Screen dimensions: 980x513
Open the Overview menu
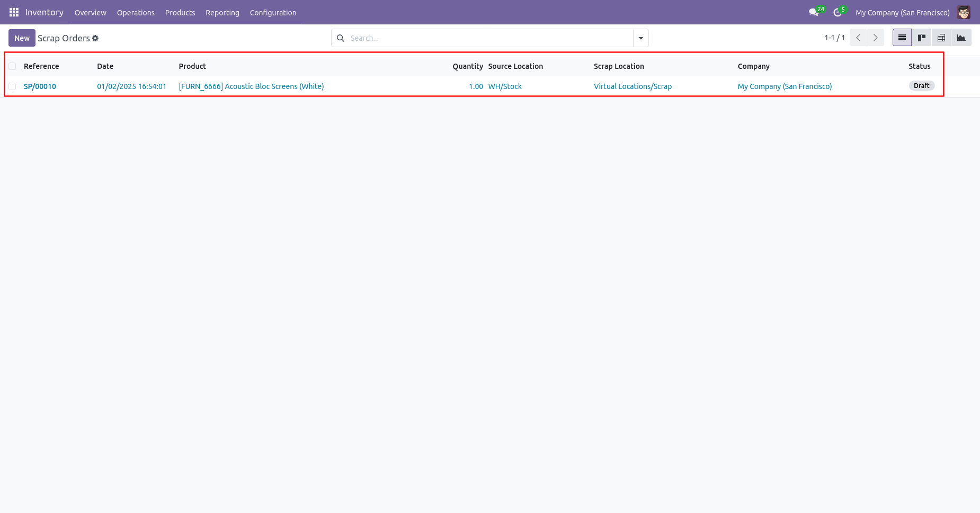coord(90,13)
